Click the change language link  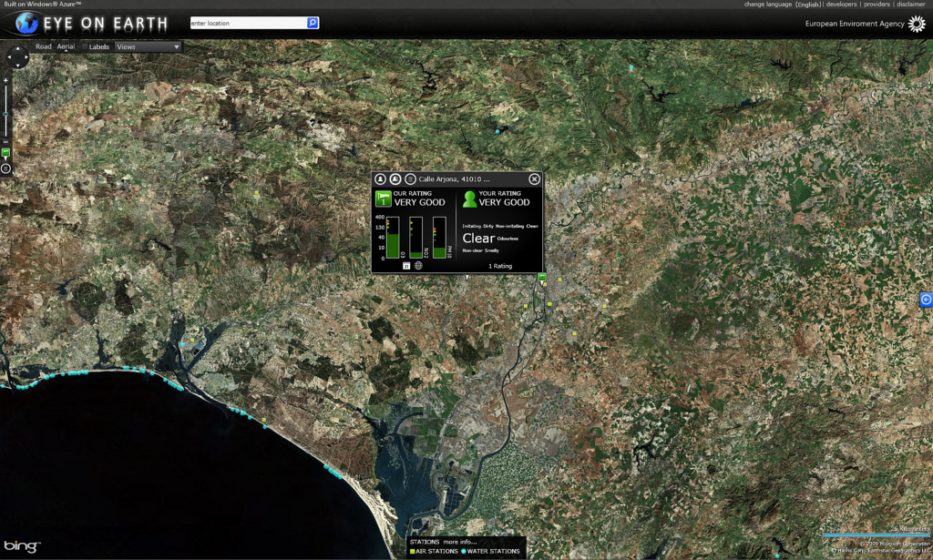767,5
